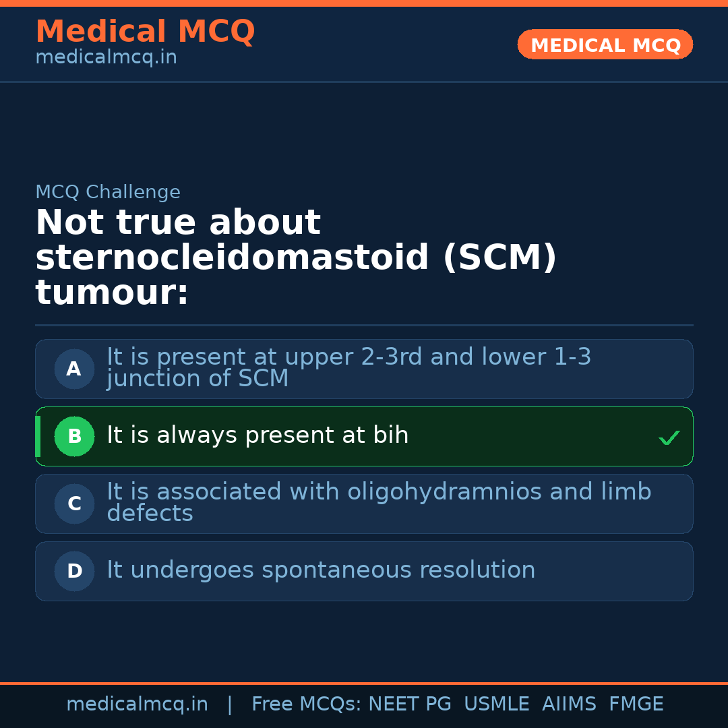
Task: Click the green accent bar beside option B
Action: click(38, 437)
